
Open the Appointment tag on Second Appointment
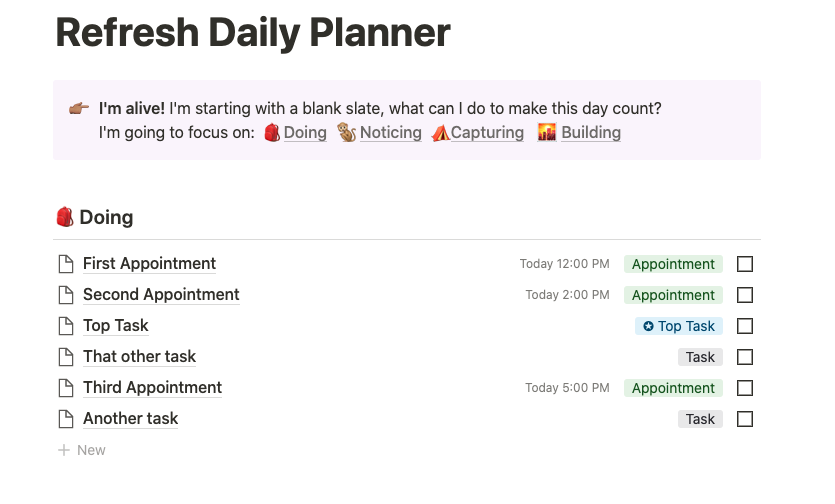(x=673, y=295)
